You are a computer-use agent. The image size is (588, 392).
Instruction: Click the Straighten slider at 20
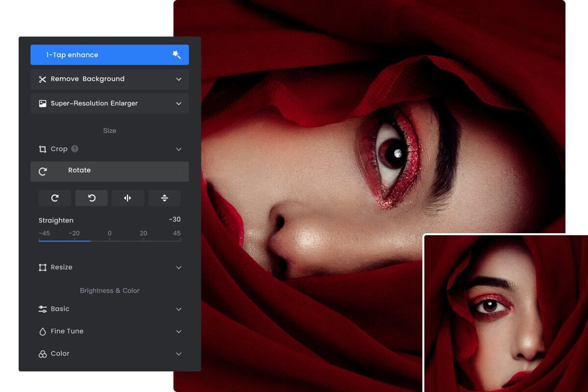(143, 240)
